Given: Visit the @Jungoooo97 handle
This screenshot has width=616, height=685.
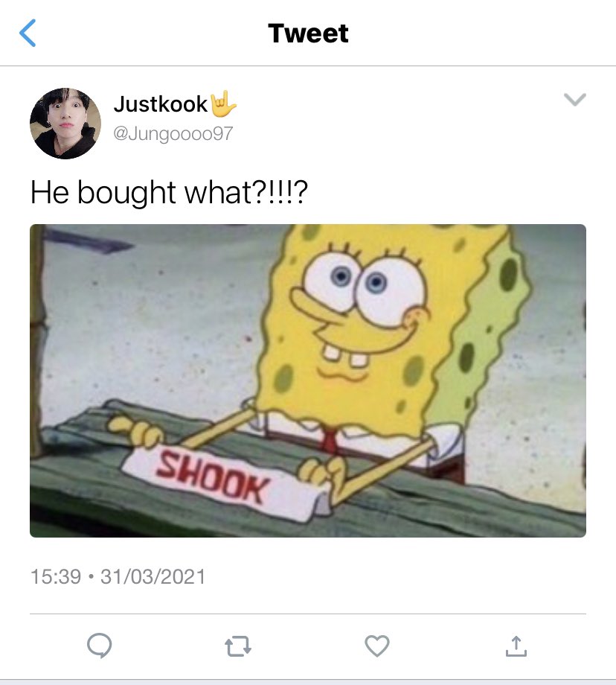Looking at the screenshot, I should click(173, 133).
